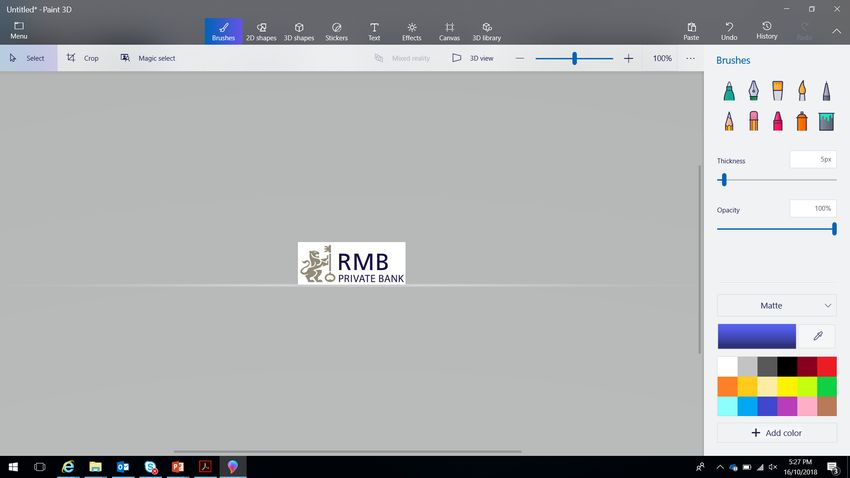Click the Thickness slider handle

click(x=724, y=180)
